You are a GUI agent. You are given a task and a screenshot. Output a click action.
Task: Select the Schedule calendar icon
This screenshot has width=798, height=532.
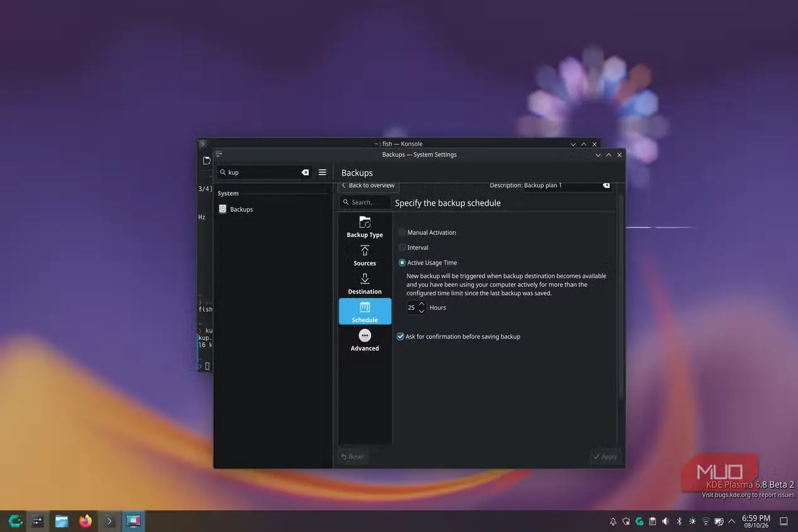point(364,307)
